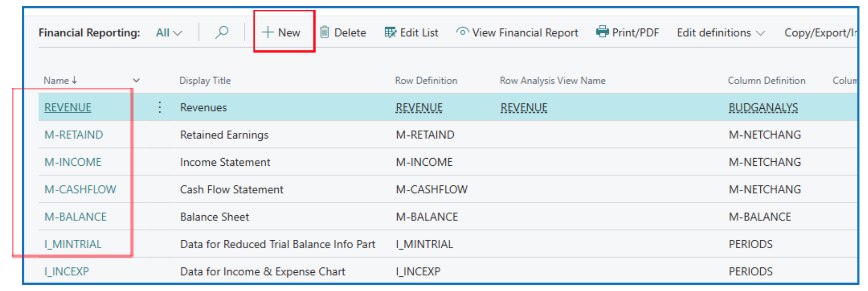Open the M-CASHFLOW report link
The image size is (868, 291).
click(x=80, y=189)
